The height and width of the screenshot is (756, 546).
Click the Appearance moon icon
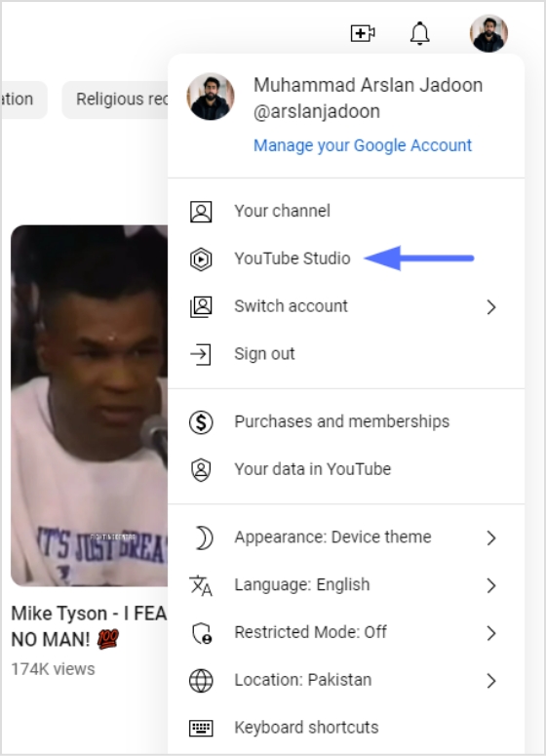click(204, 537)
